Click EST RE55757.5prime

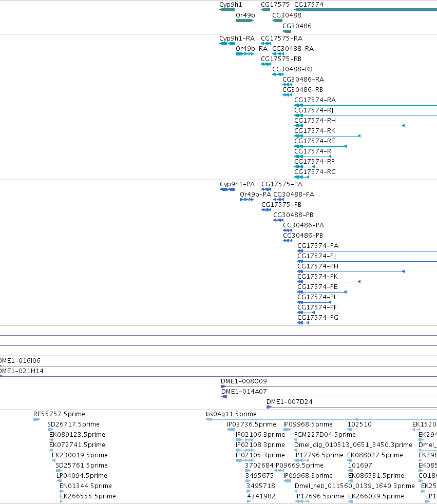pyautogui.click(x=59, y=414)
